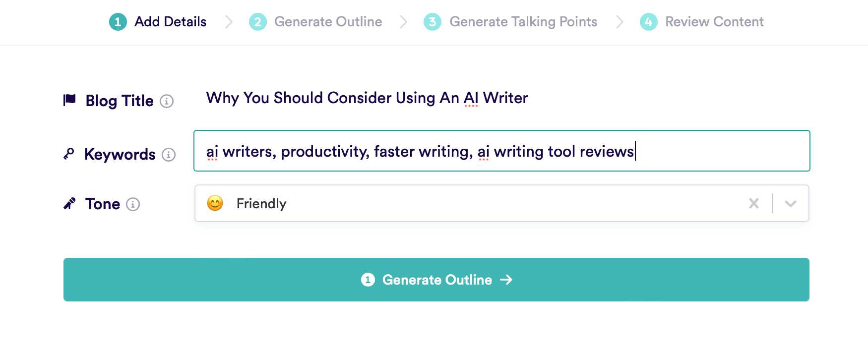Click the flag icon beside Blog Title
Viewport: 868px width, 354px height.
(x=69, y=100)
